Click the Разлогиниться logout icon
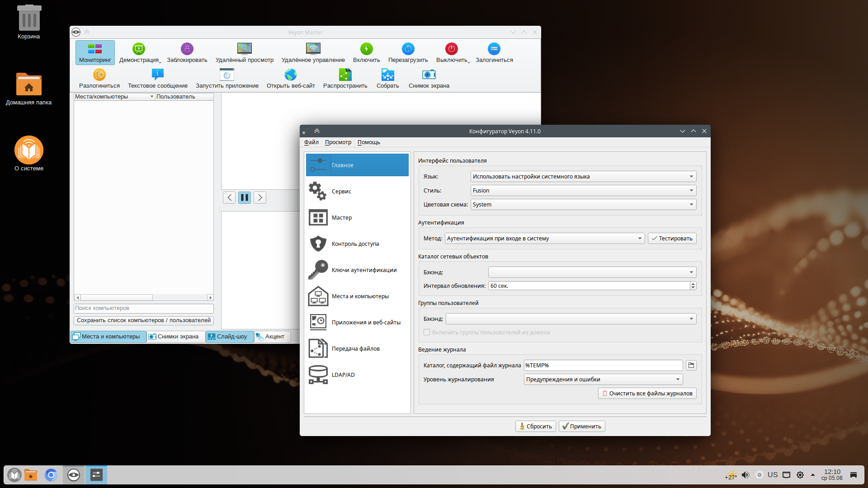This screenshot has height=488, width=868. click(x=99, y=75)
